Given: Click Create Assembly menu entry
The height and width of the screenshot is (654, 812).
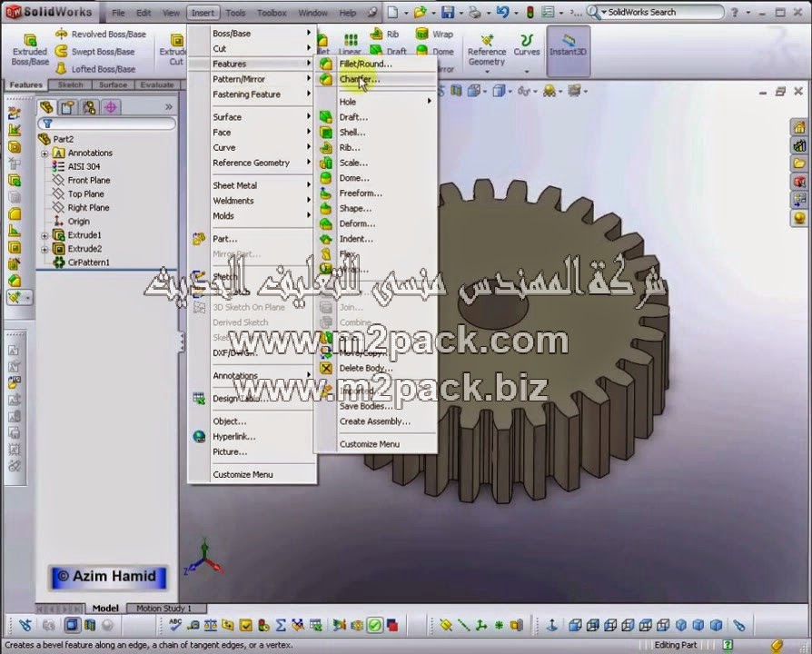Looking at the screenshot, I should pyautogui.click(x=376, y=421).
